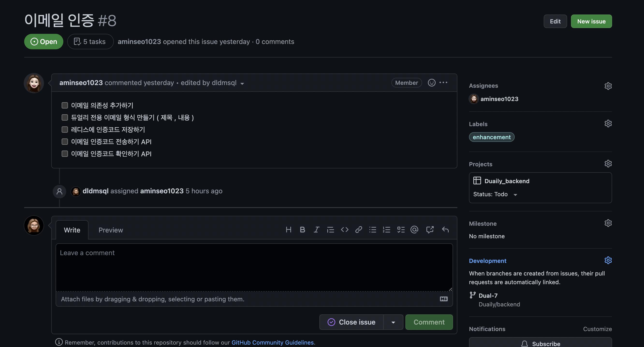Toggle bold text formatting icon

coord(302,230)
